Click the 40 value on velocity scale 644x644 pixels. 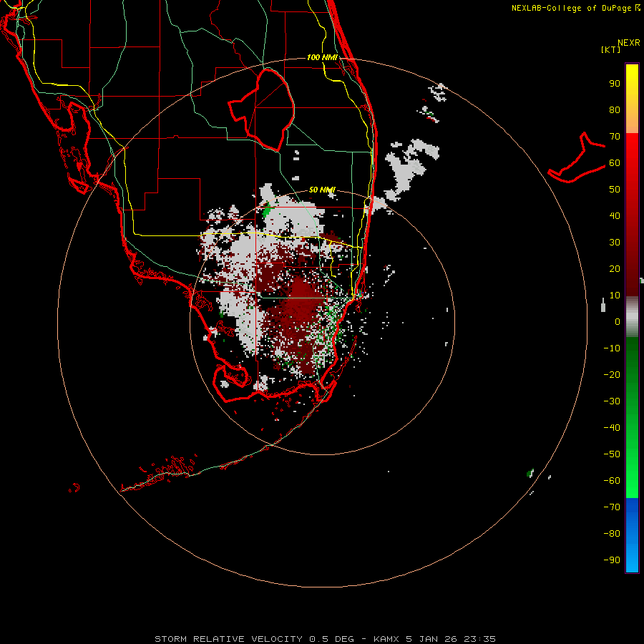pos(615,216)
